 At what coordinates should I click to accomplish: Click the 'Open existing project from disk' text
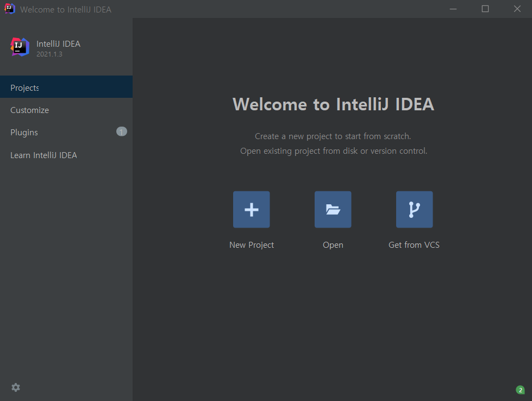(x=334, y=151)
